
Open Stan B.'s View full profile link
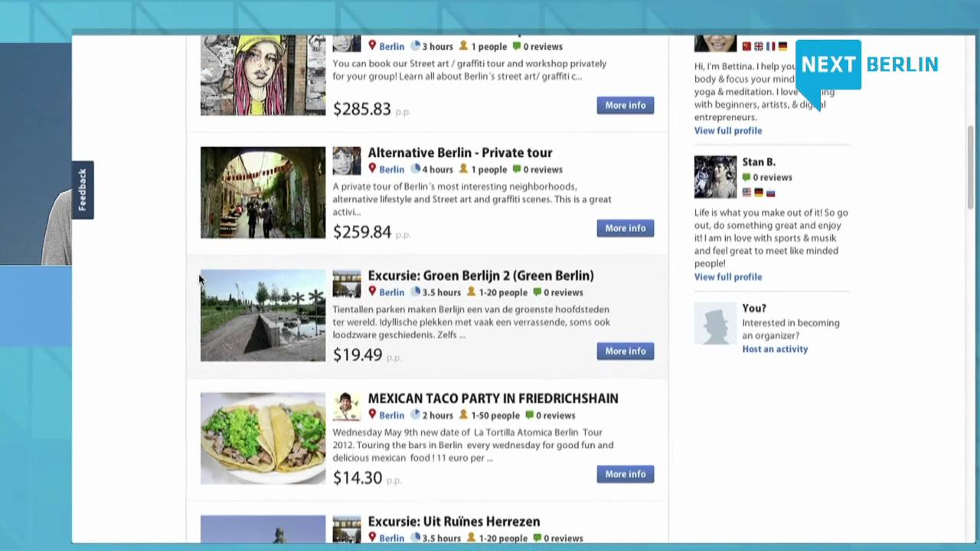[x=728, y=277]
